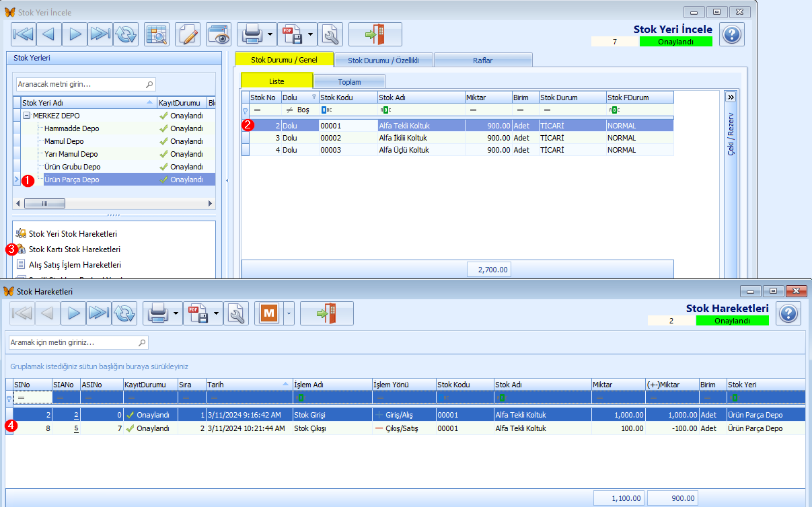Click the search magnifier in Stok Hareketleri box
This screenshot has height=507, width=812.
tap(141, 342)
